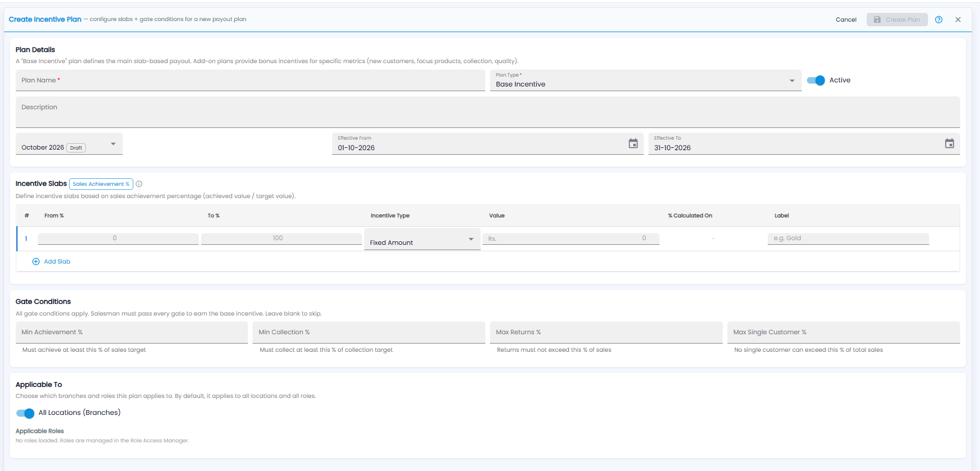Click the Rs. value field in slab 1
The height and width of the screenshot is (471, 980).
coord(571,238)
